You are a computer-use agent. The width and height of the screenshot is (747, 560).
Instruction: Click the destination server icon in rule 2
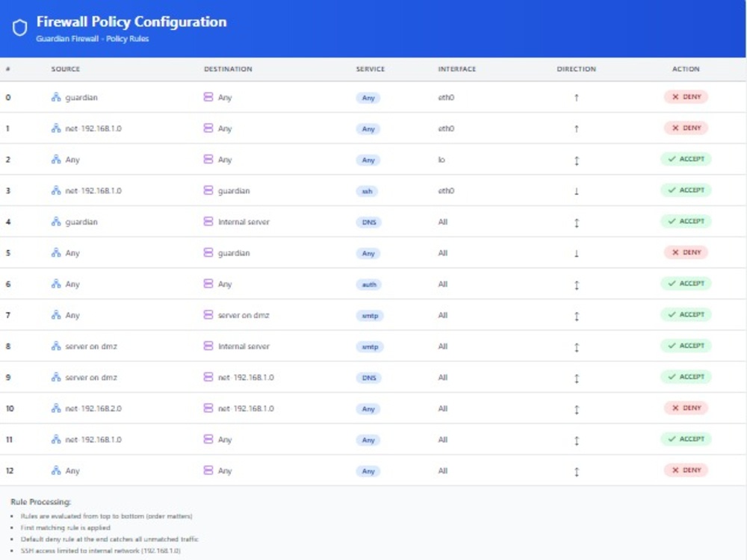click(208, 159)
